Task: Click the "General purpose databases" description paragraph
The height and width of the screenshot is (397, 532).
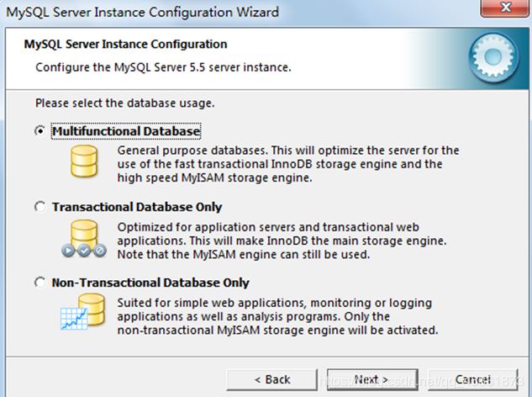Action: [x=288, y=164]
